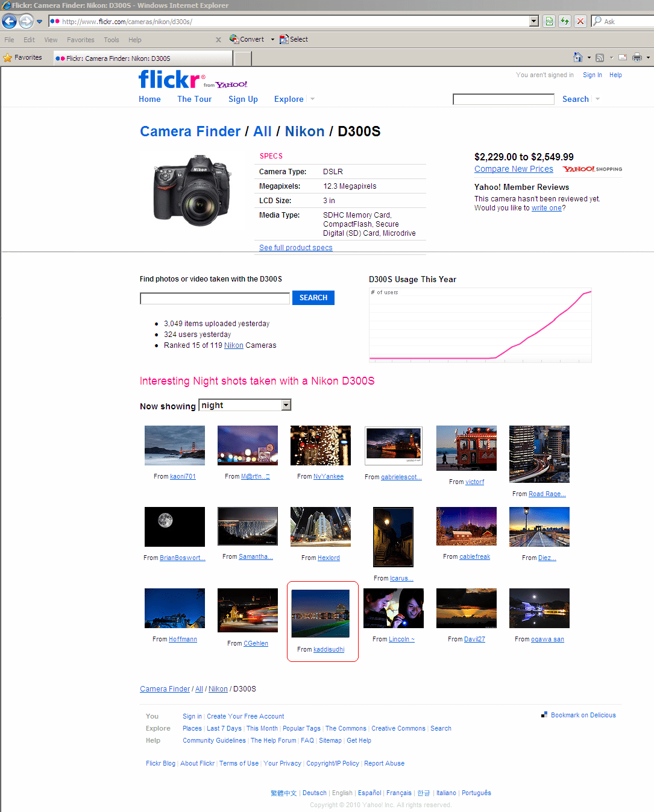Screen dimensions: 654x812
Task: Open See full product specs link
Action: point(295,248)
